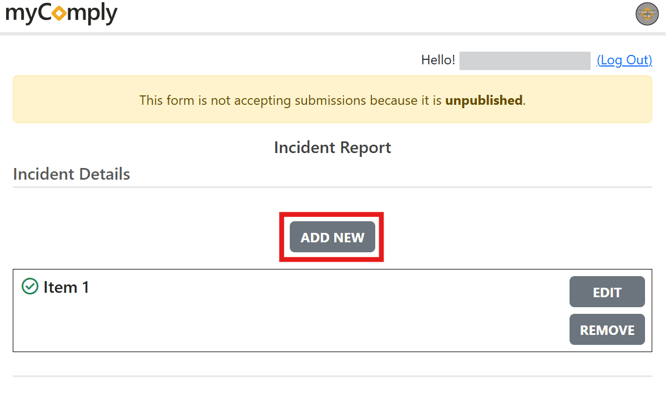Select the Item 1 label text
670x402 pixels.
pyautogui.click(x=66, y=287)
